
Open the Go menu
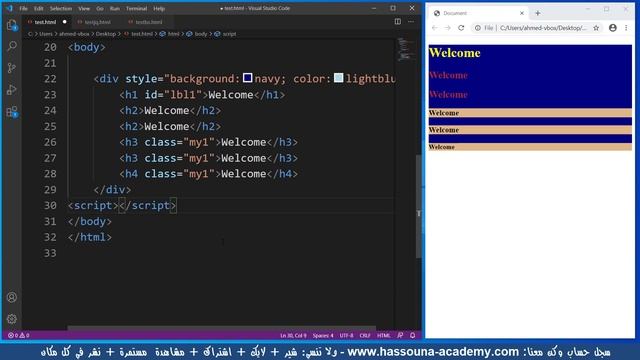[100, 8]
